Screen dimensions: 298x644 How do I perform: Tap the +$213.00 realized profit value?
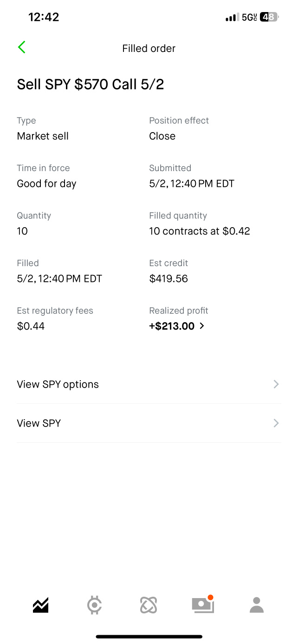(x=172, y=326)
